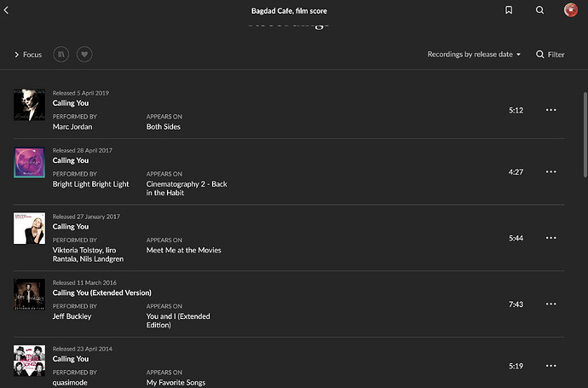Open the Filter search field
The width and height of the screenshot is (588, 388).
(550, 55)
